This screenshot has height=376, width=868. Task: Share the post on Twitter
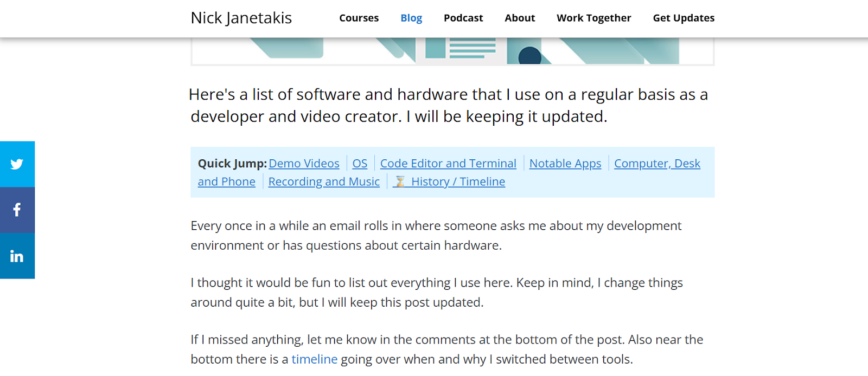pos(17,164)
